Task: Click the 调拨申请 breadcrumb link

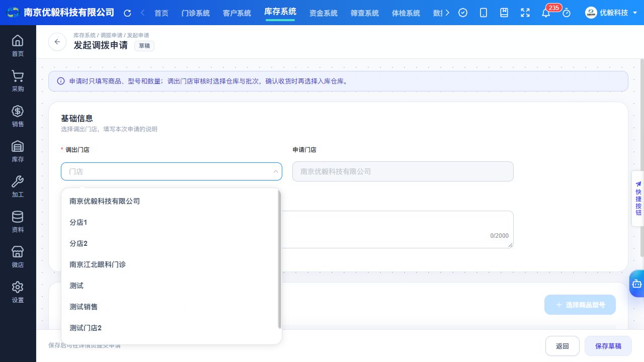Action: (111, 35)
